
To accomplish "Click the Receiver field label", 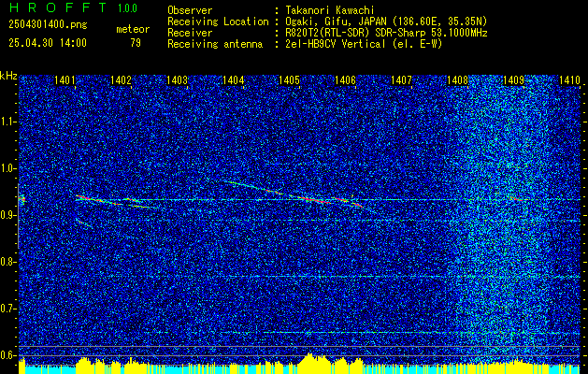I will pos(190,33).
